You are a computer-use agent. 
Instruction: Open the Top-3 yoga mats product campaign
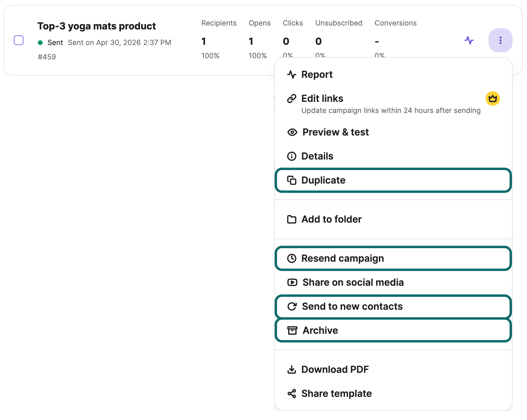point(96,26)
